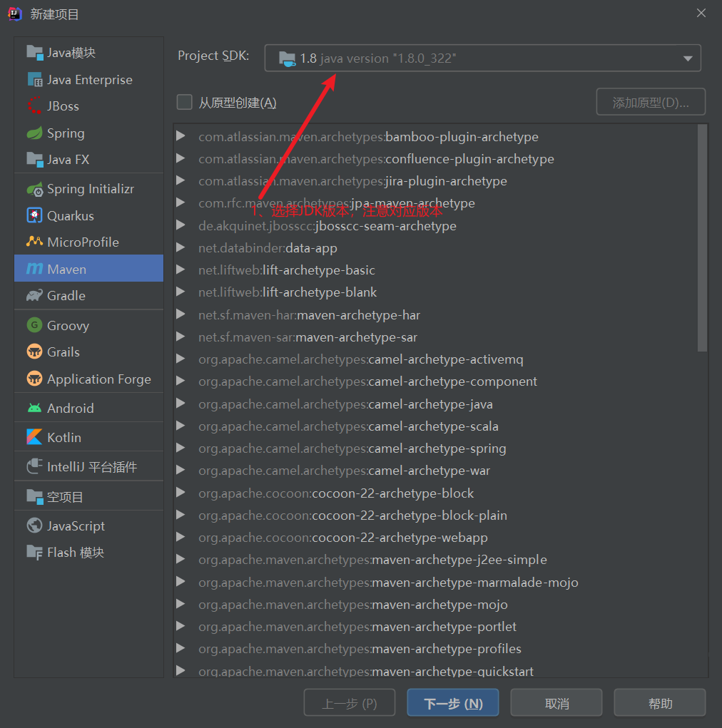Expand the maven-archetype-quickstart entry

(x=181, y=670)
